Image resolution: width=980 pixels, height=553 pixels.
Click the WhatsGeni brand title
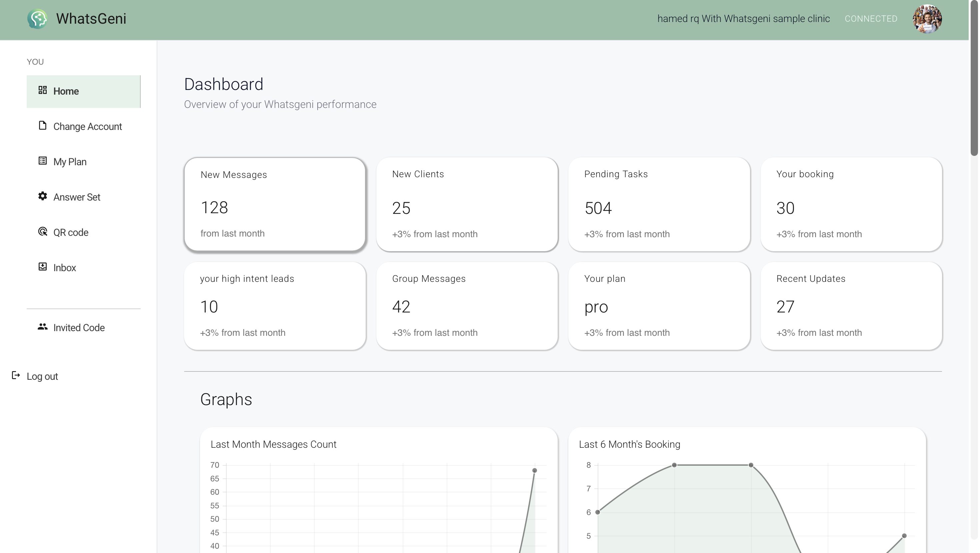[x=91, y=19]
